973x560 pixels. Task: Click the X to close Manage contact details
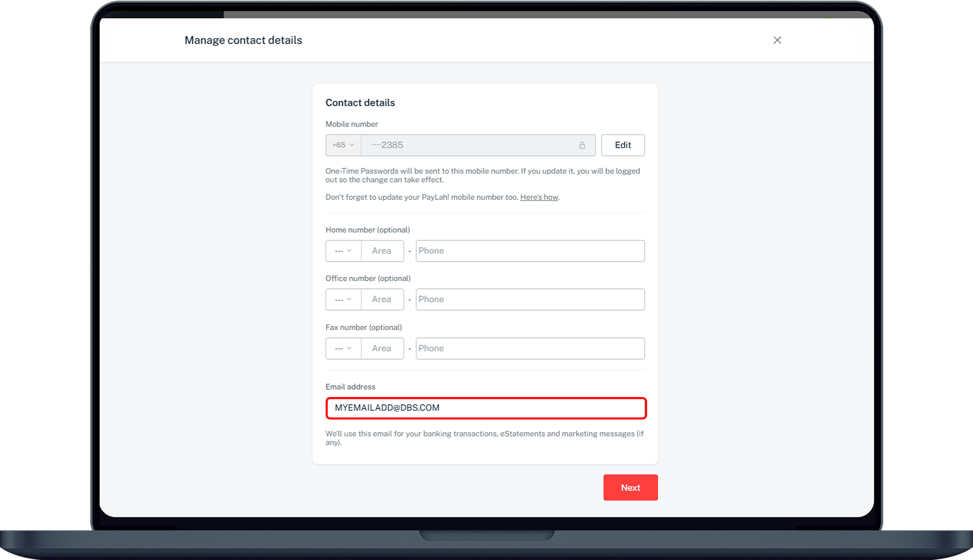coord(777,40)
